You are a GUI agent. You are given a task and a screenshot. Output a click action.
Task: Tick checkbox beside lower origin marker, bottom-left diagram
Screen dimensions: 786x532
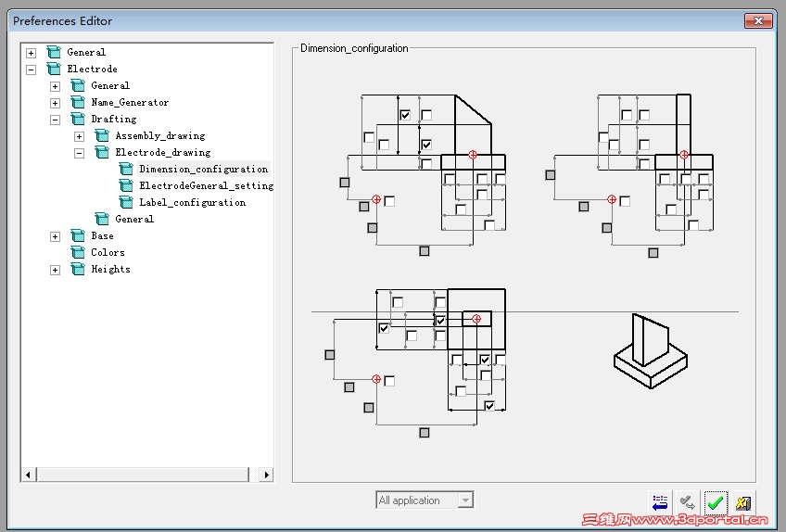389,381
